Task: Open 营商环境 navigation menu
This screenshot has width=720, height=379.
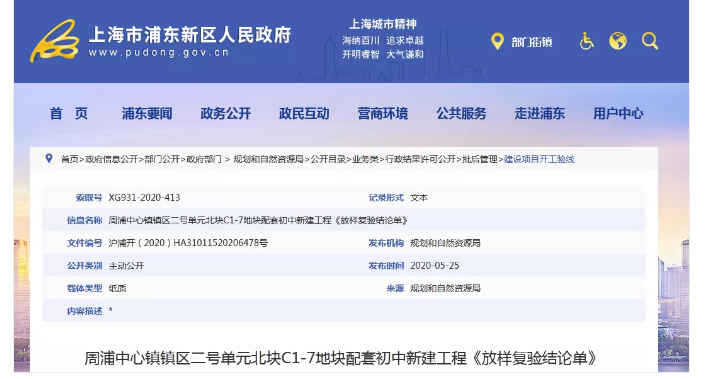Action: [382, 113]
